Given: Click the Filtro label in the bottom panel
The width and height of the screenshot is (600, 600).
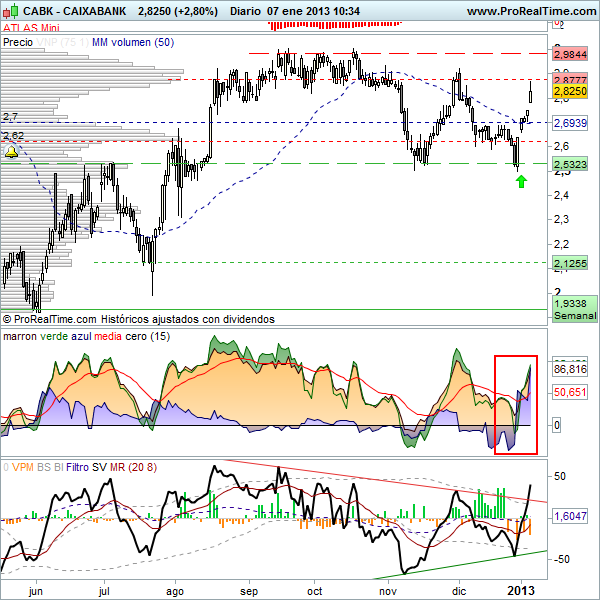Looking at the screenshot, I should (x=77, y=467).
